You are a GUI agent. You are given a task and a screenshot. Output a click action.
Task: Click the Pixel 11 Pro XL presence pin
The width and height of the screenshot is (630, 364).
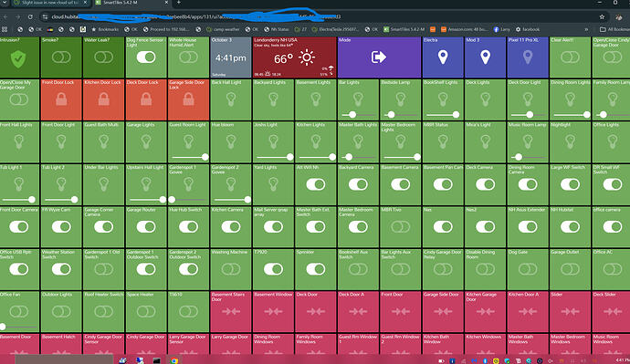tap(528, 57)
